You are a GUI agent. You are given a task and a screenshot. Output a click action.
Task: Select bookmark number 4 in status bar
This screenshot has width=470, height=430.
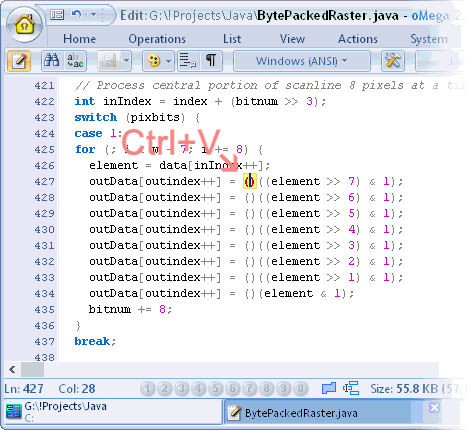(198, 388)
